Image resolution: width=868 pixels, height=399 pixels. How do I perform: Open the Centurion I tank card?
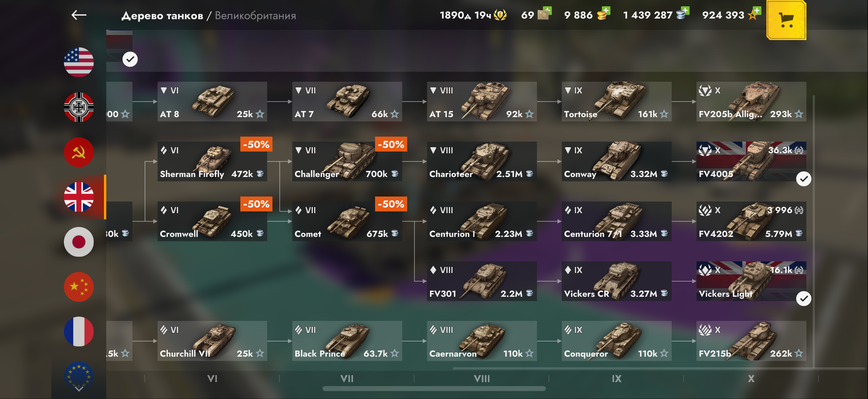[x=482, y=221]
